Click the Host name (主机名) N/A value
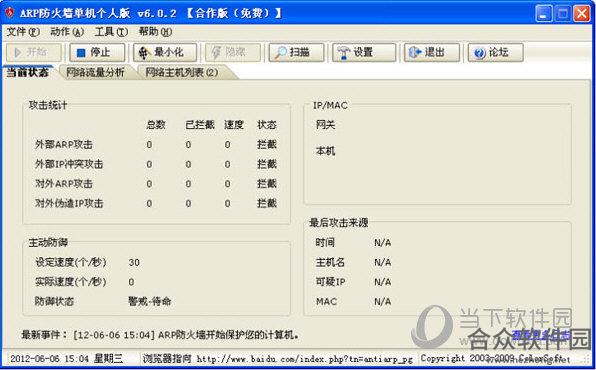 382,262
